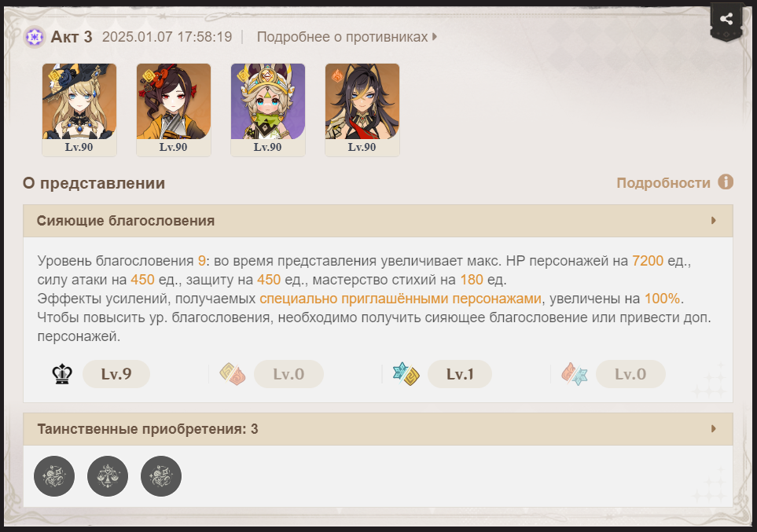
Task: Click the Подробности link
Action: click(663, 183)
